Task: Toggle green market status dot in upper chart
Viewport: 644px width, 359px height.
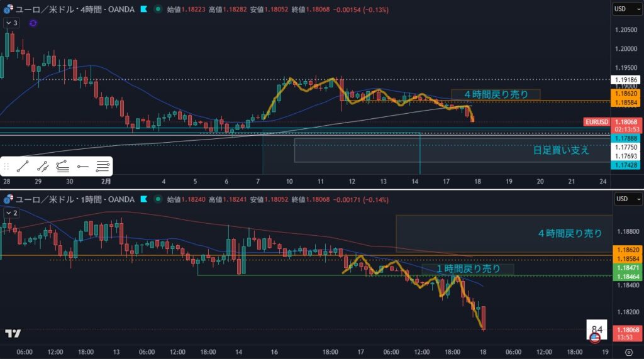Action: [157, 9]
